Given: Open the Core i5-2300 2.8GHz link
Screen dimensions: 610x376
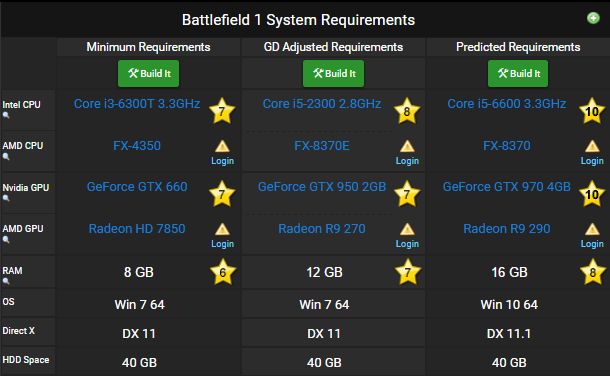Looking at the screenshot, I should 322,104.
